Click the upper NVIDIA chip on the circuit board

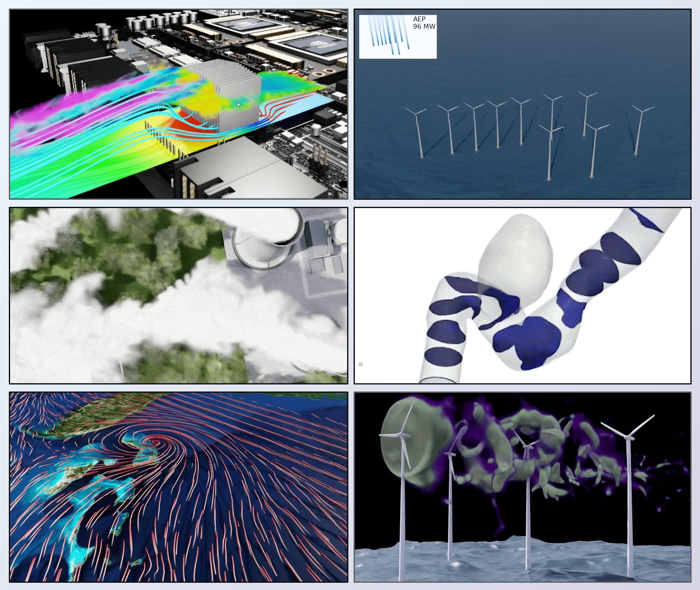click(x=247, y=24)
